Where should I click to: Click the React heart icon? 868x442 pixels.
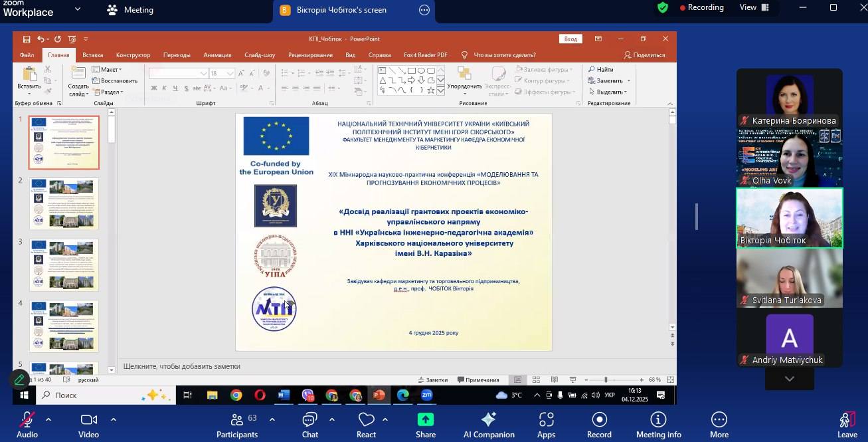pos(366,421)
